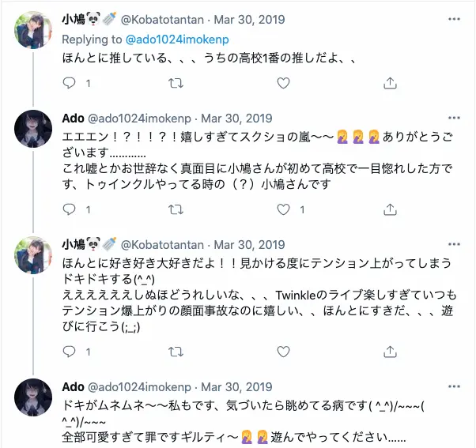
Task: View 小鳩's profile picture on the top tweet
Action: 34,30
